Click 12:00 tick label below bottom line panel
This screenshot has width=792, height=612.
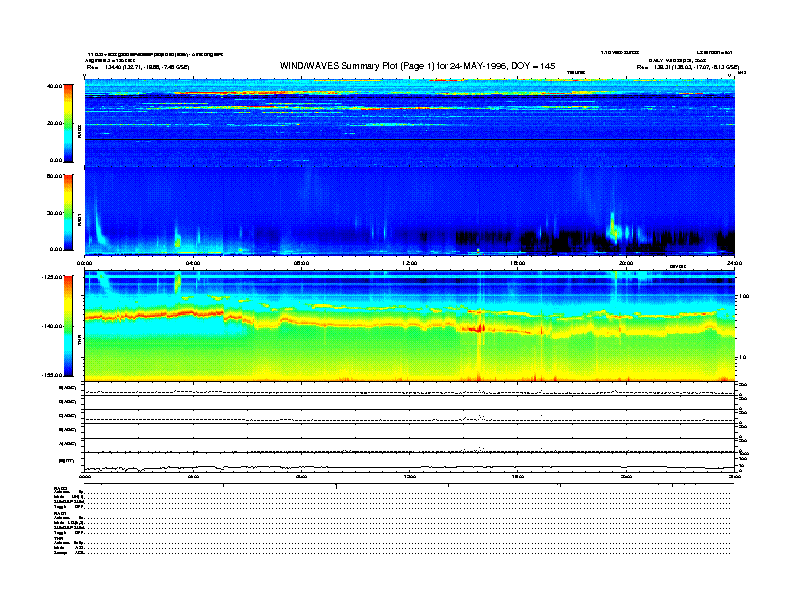(x=410, y=476)
